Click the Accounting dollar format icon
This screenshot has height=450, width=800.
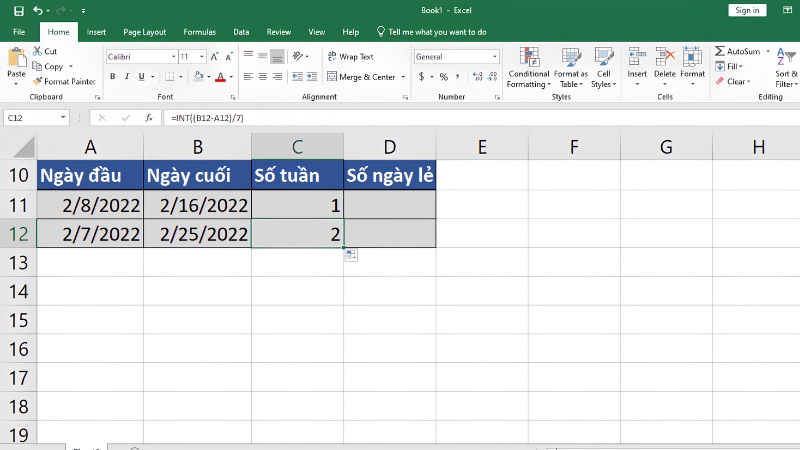(421, 77)
